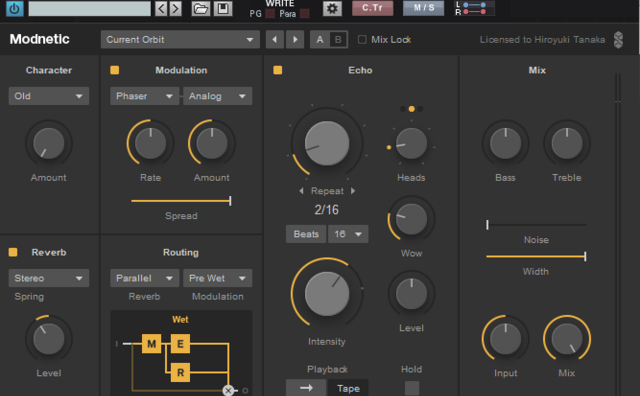The height and width of the screenshot is (396, 640).
Task: Decrease Repeat value with left arrow
Action: click(301, 191)
